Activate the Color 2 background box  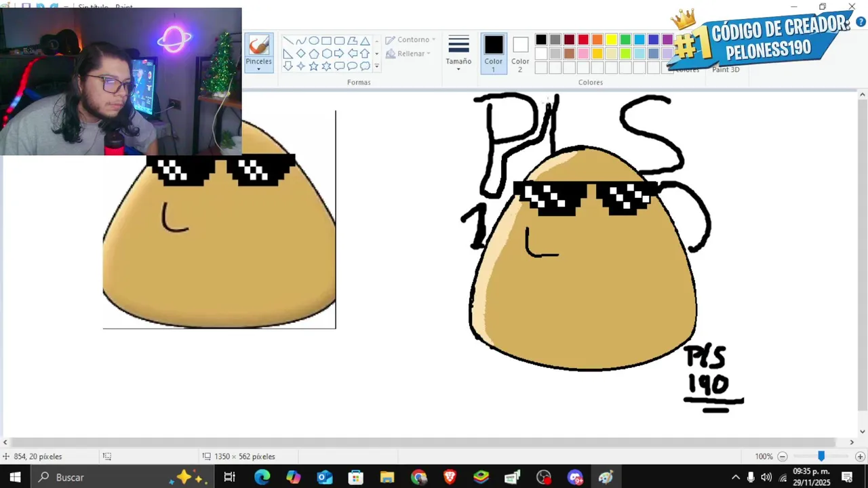coord(520,54)
